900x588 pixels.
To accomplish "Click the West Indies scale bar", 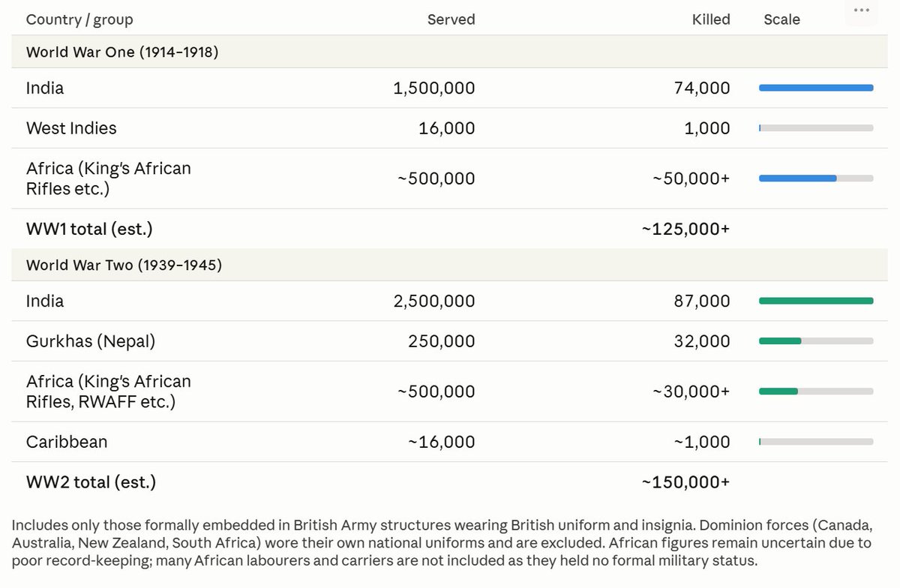I will [x=816, y=128].
